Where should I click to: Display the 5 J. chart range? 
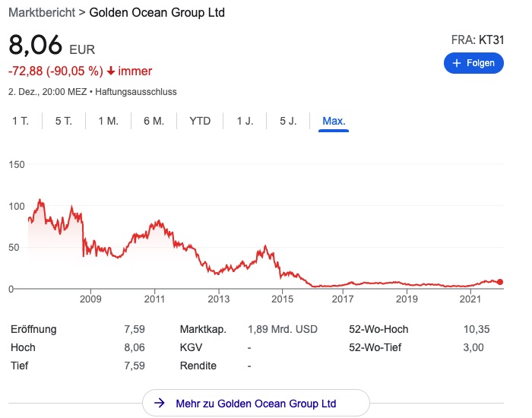[x=288, y=121]
